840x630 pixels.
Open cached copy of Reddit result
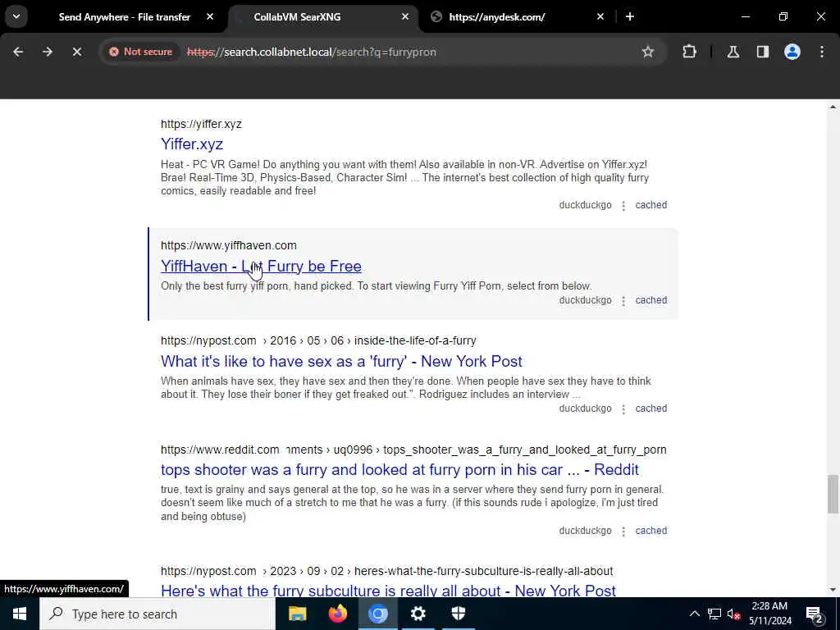tap(651, 531)
